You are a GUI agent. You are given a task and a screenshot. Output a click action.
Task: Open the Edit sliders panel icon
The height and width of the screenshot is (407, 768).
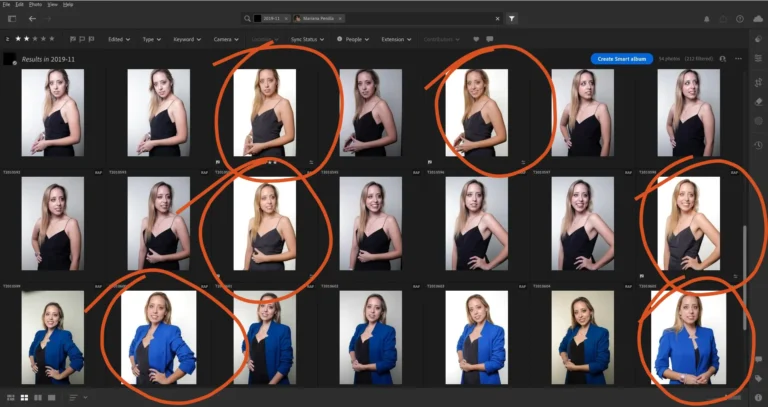click(x=758, y=58)
